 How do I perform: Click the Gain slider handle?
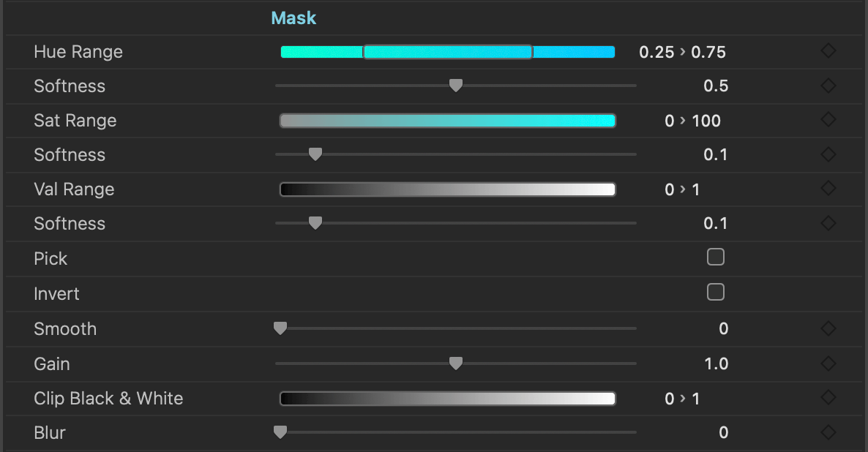point(455,364)
